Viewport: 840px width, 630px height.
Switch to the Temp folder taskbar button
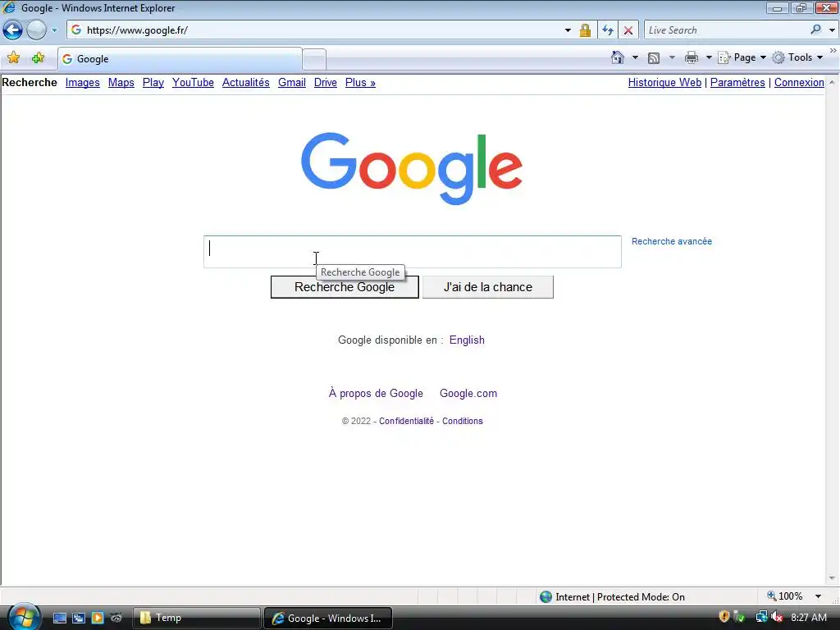(x=196, y=619)
